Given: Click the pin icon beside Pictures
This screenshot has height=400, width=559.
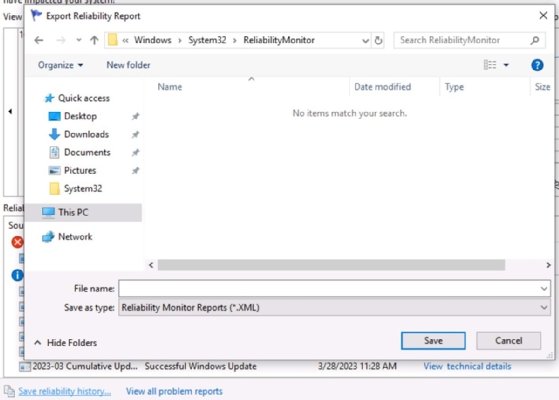Looking at the screenshot, I should coord(135,171).
